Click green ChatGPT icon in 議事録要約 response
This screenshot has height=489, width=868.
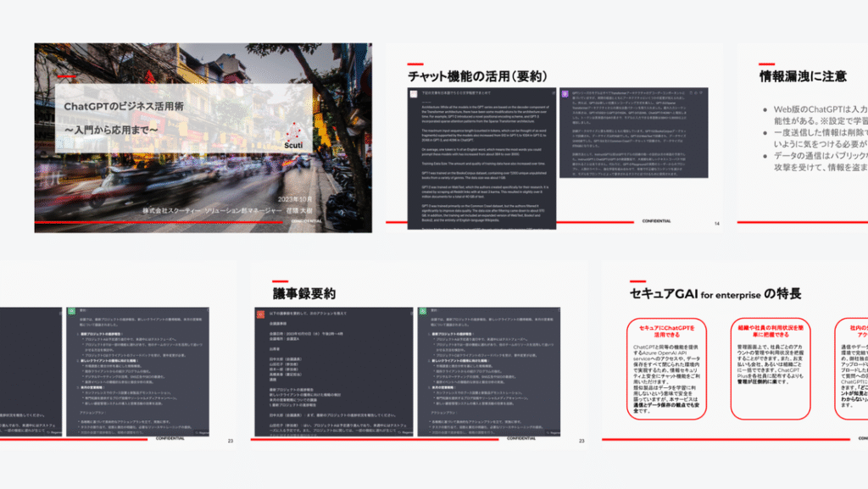point(423,311)
